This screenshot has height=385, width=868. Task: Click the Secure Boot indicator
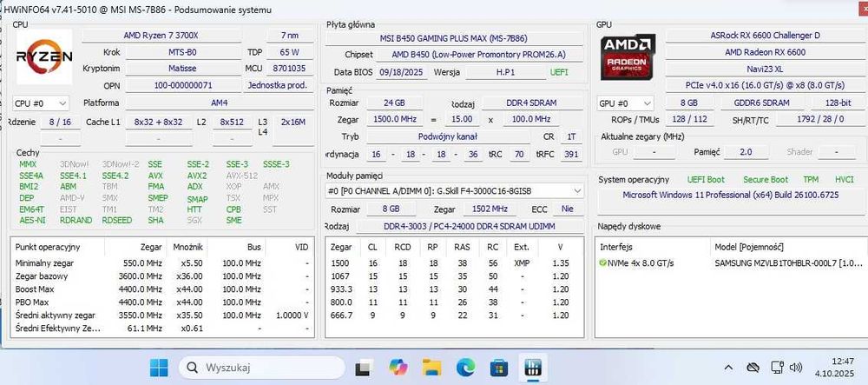pyautogui.click(x=765, y=180)
